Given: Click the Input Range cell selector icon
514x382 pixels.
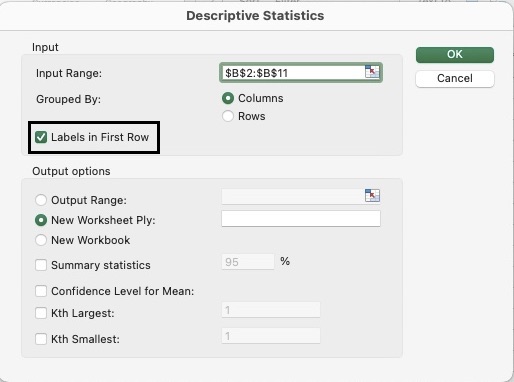Looking at the screenshot, I should pyautogui.click(x=372, y=72).
